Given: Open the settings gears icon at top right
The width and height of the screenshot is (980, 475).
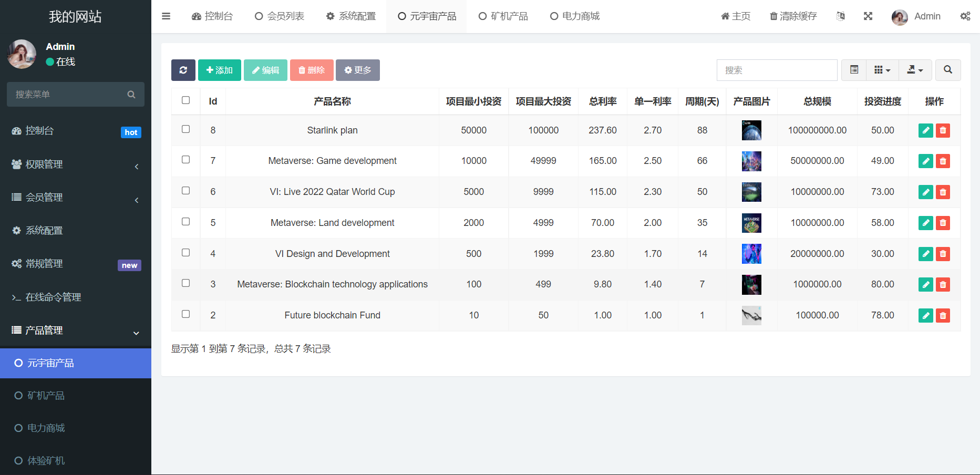Looking at the screenshot, I should (965, 16).
